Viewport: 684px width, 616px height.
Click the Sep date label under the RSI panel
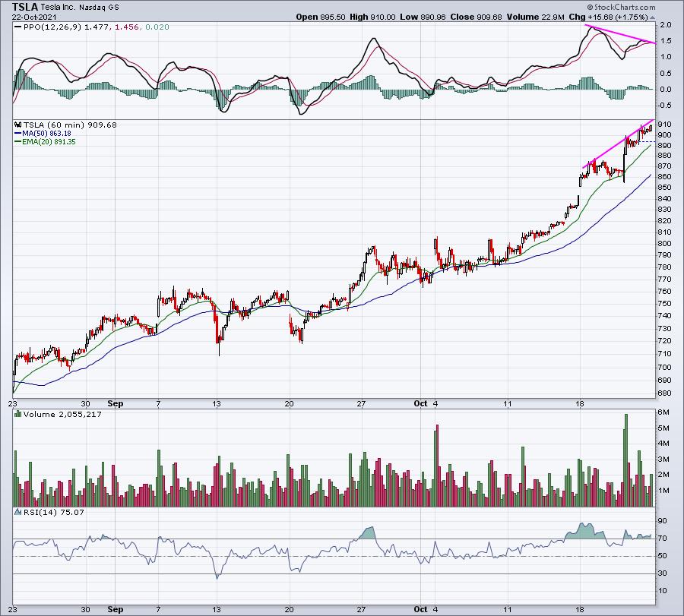tap(116, 609)
